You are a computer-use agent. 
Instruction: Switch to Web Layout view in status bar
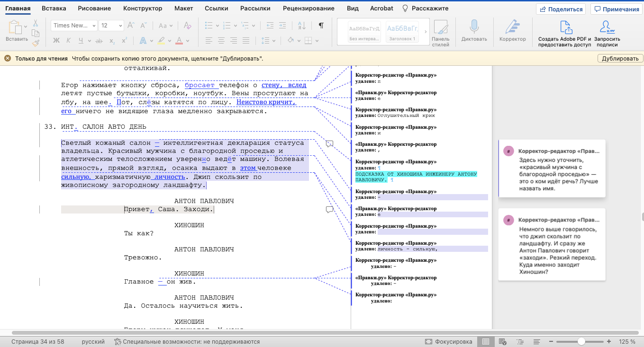503,341
